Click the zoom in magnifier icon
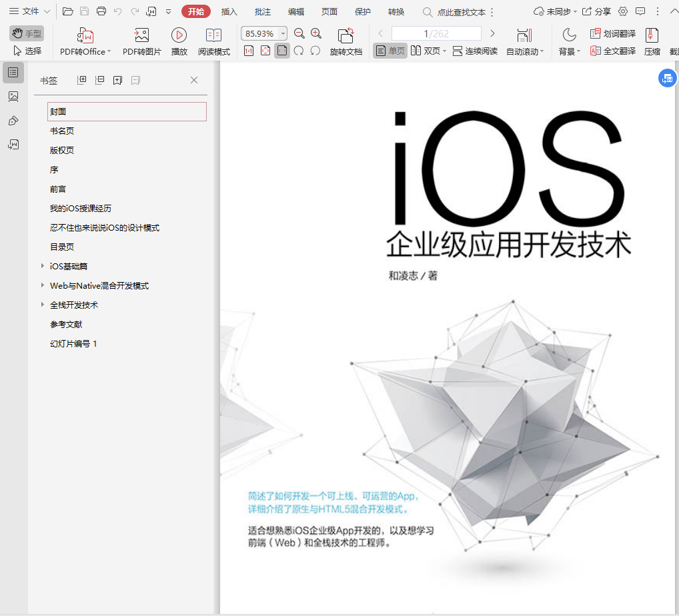 316,33
